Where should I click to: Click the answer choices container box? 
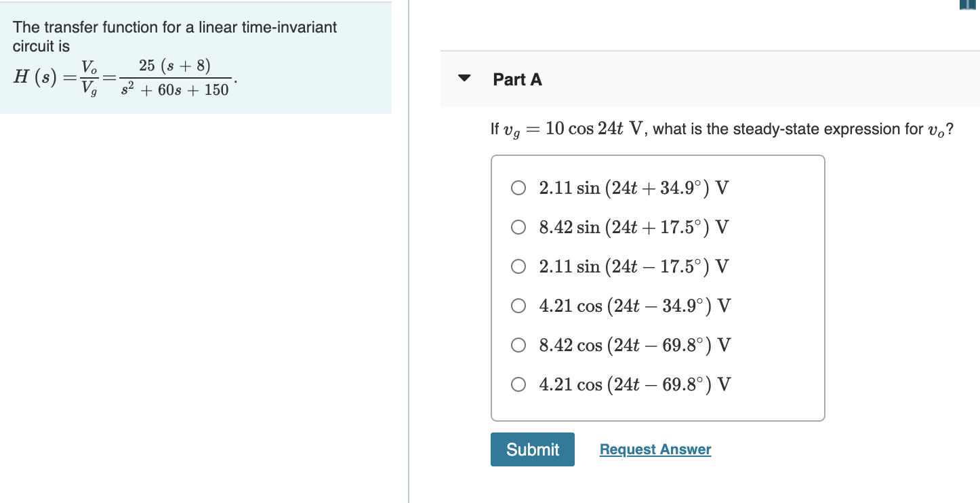click(x=657, y=287)
